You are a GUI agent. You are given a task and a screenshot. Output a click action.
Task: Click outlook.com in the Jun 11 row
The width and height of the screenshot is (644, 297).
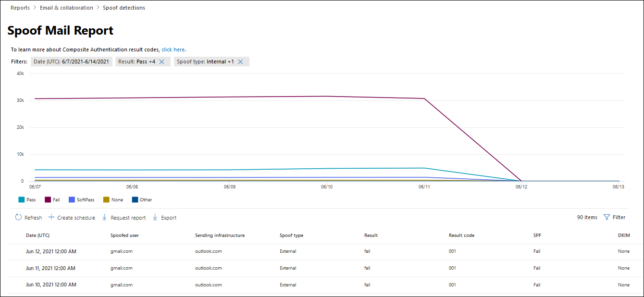209,268
